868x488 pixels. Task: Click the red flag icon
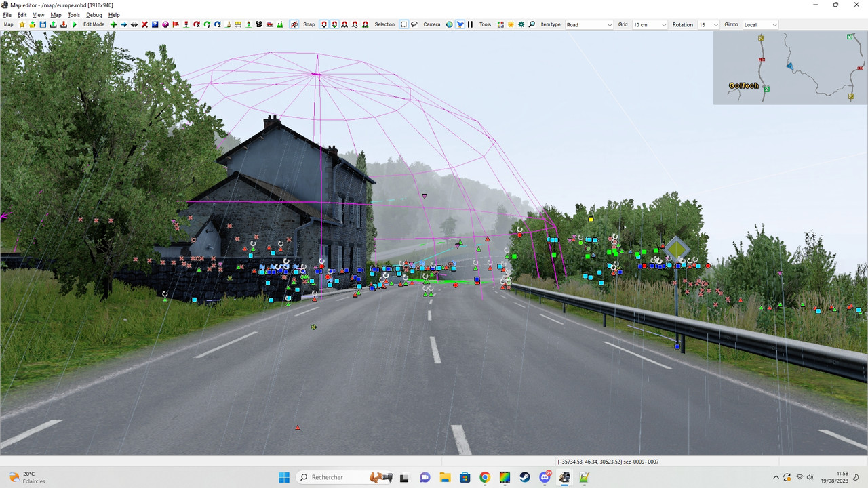click(176, 24)
